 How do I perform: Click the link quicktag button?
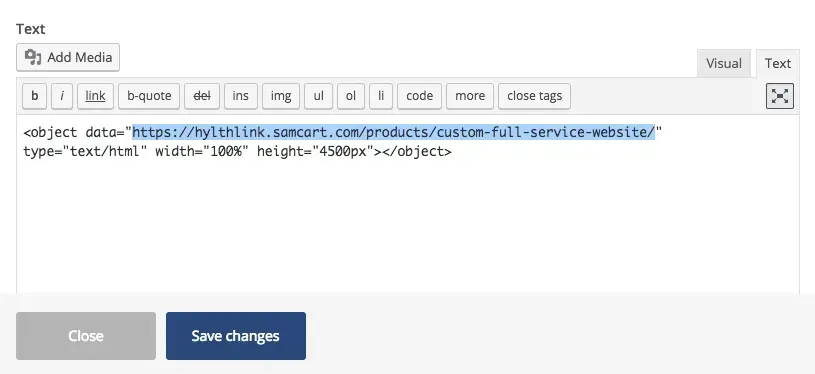click(96, 96)
